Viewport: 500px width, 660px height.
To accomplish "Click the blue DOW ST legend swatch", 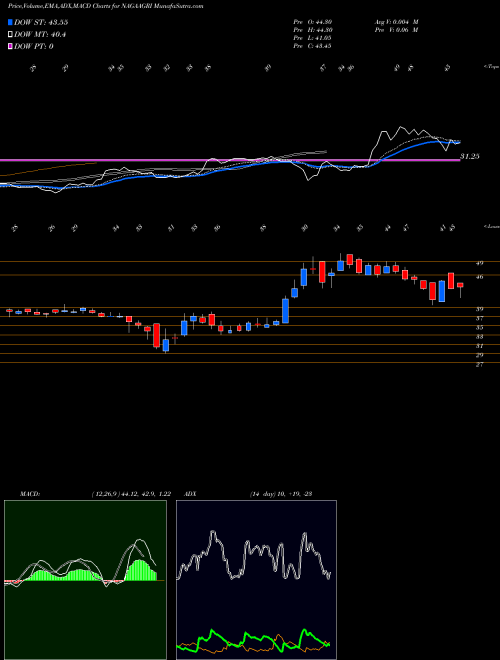I will [x=11, y=22].
